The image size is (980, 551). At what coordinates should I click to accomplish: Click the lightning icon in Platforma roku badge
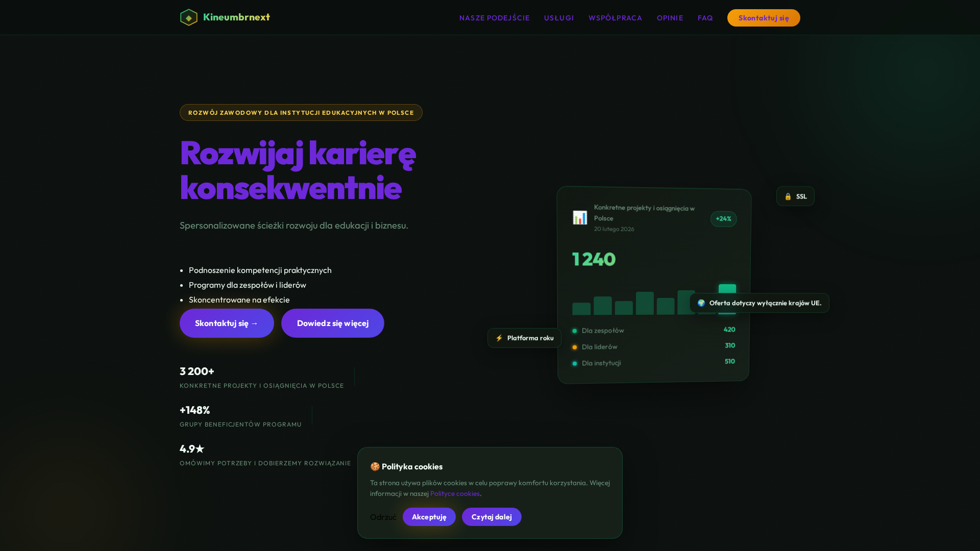499,338
